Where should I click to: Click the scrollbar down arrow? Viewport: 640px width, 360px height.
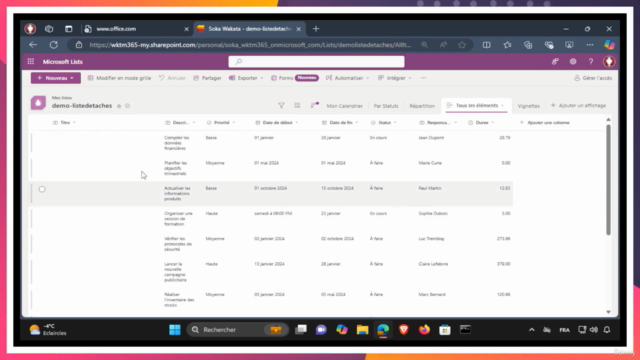(608, 312)
